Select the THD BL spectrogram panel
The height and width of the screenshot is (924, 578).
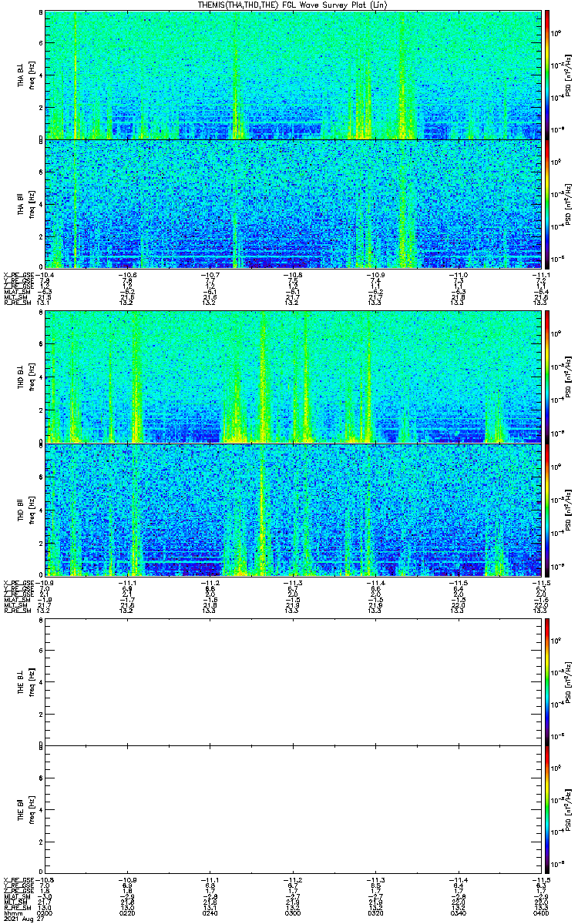pyautogui.click(x=292, y=377)
